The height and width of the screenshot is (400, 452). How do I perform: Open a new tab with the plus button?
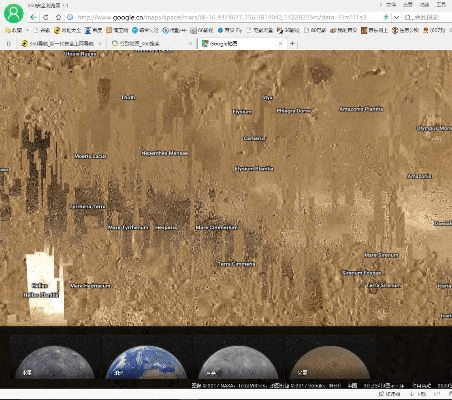[x=292, y=43]
